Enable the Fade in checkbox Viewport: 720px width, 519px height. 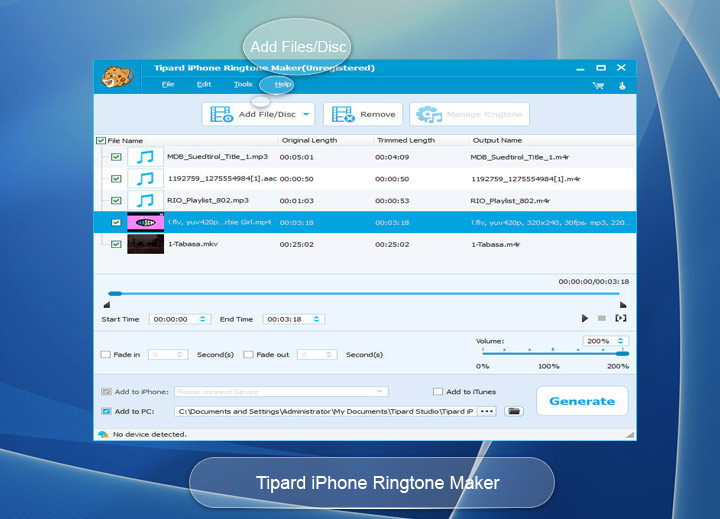point(106,355)
